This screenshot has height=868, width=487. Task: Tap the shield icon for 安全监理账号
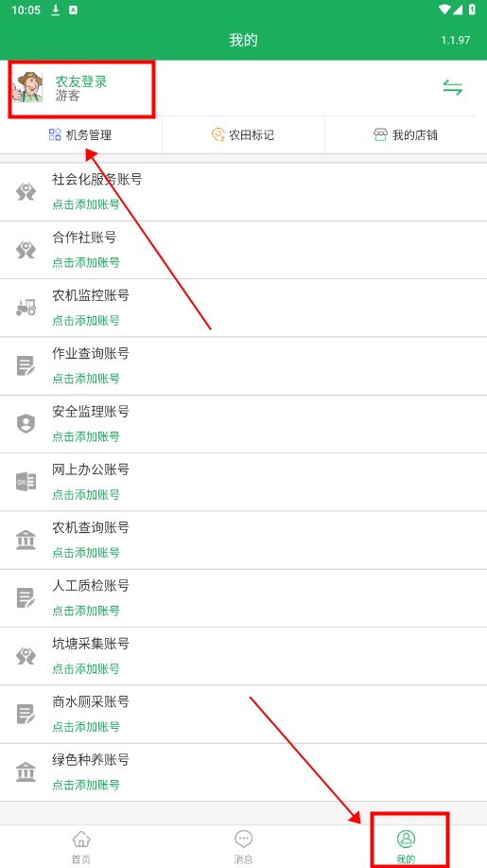pyautogui.click(x=26, y=423)
